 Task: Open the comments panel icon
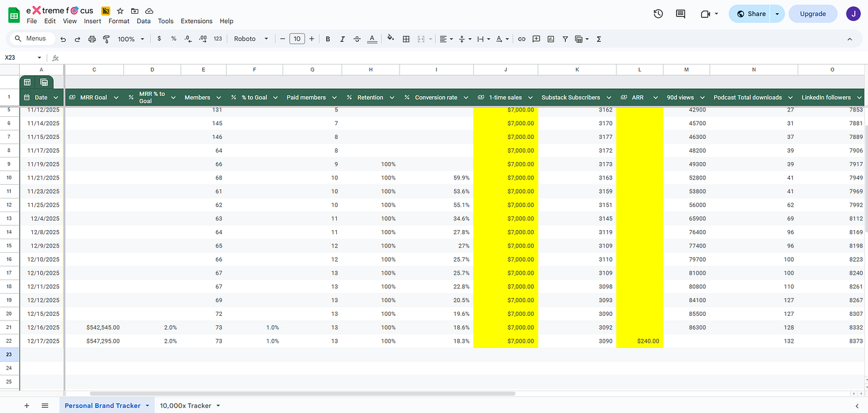pyautogui.click(x=680, y=14)
